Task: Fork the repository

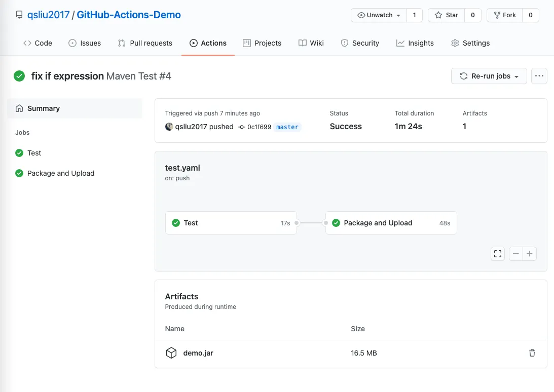Action: 504,15
